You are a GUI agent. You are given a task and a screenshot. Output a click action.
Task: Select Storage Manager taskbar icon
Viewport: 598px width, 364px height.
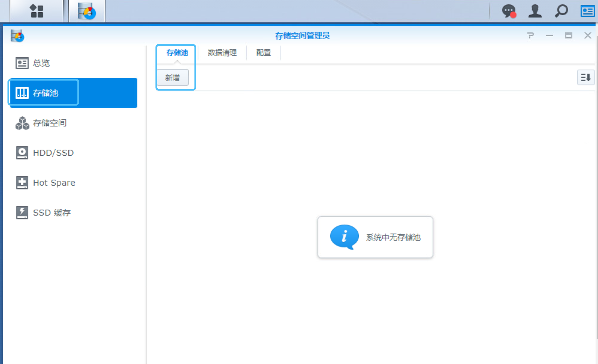click(87, 11)
